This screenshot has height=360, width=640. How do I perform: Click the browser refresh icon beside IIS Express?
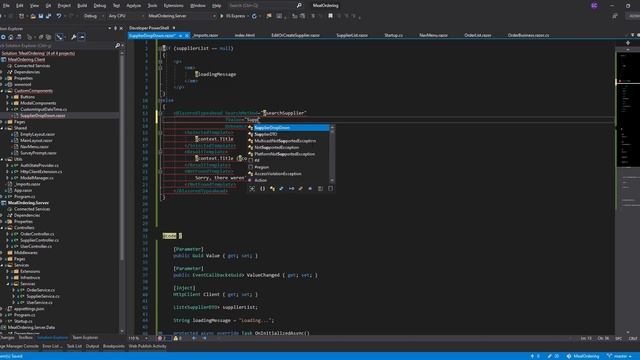pos(254,16)
